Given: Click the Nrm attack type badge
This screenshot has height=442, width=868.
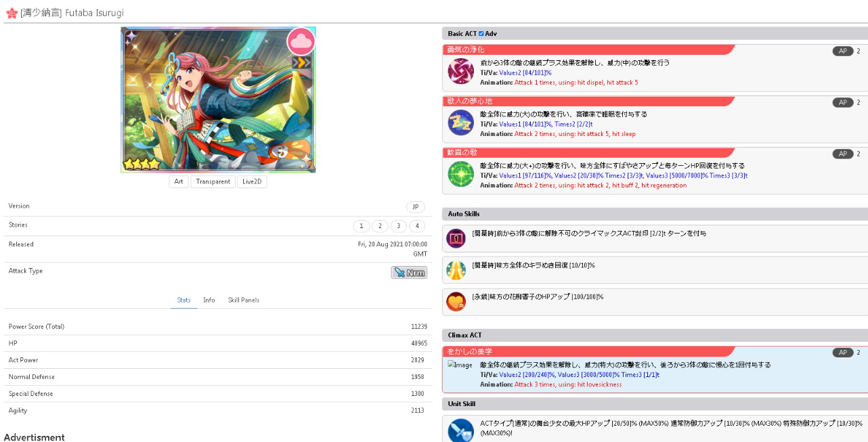Looking at the screenshot, I should [409, 272].
